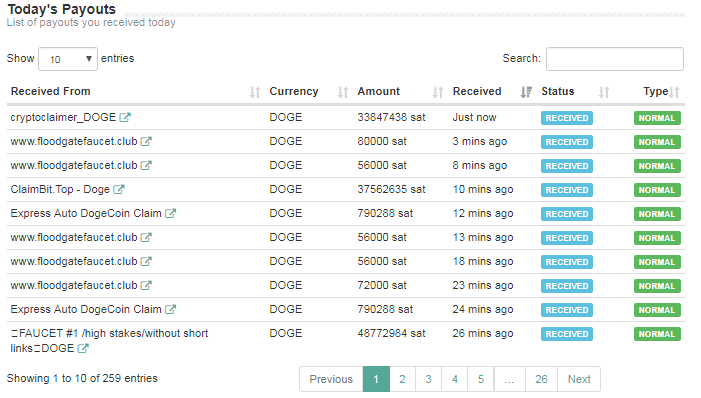701x398 pixels.
Task: Click the Received From column header text
Action: click(x=51, y=91)
